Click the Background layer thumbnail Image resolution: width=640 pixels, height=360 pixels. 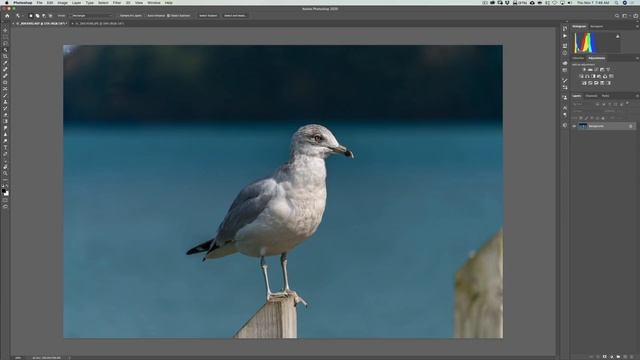coord(583,126)
